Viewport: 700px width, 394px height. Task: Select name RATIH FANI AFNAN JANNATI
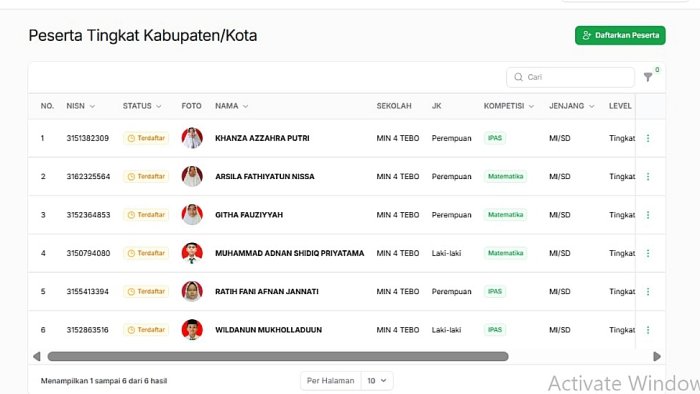[267, 292]
